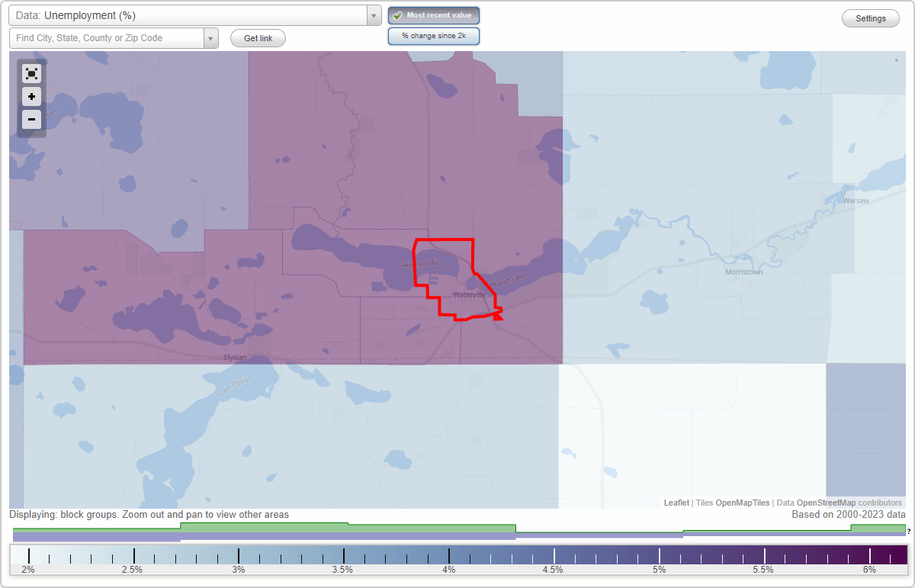Image resolution: width=915 pixels, height=588 pixels.
Task: Click the Get link button
Action: pos(258,38)
